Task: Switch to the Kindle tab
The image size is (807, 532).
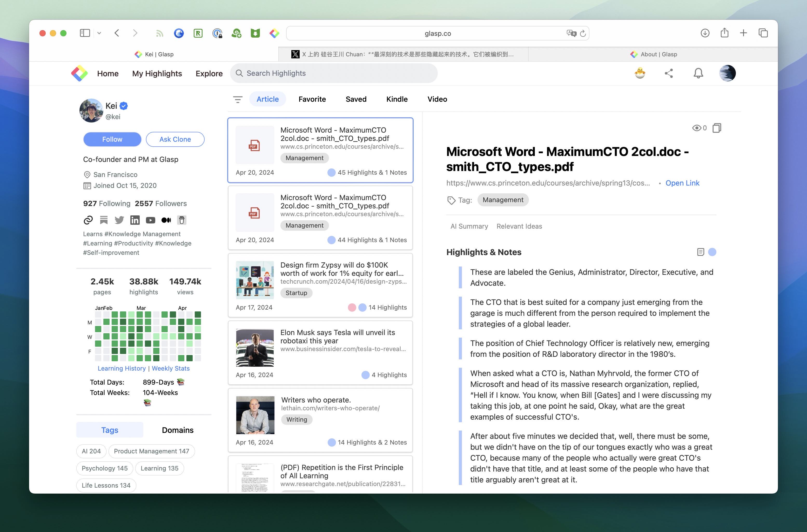Action: tap(396, 99)
